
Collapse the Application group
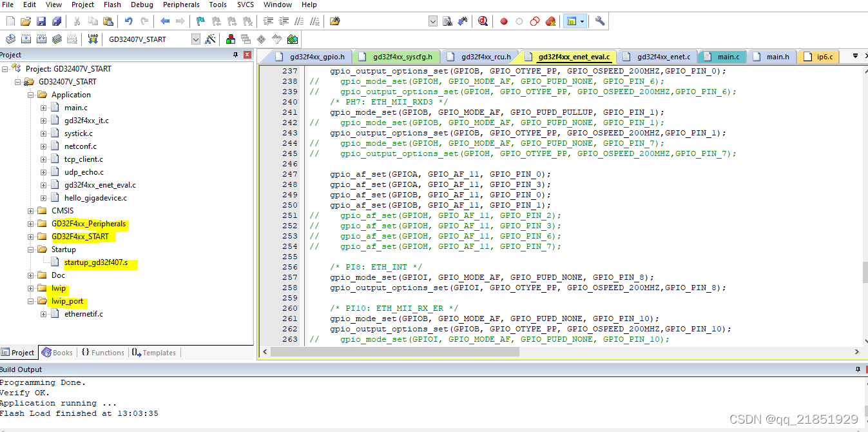tap(31, 95)
